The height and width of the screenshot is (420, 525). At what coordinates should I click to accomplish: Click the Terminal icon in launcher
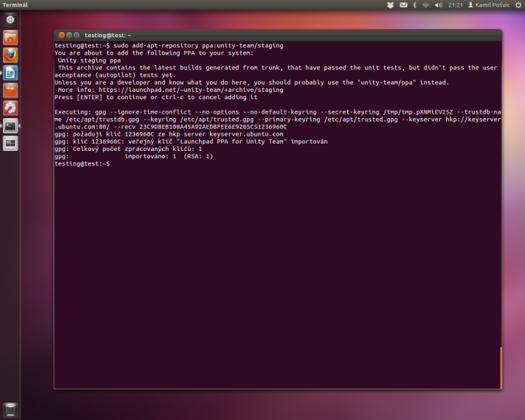[10, 126]
